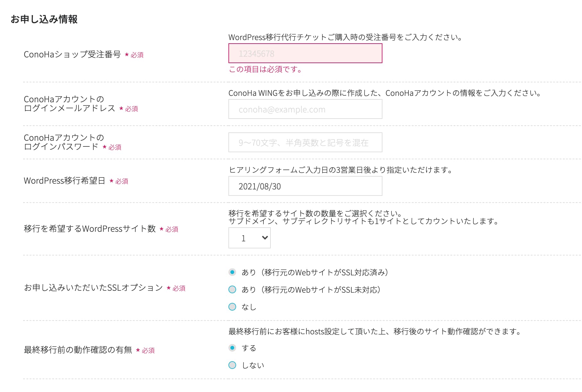The image size is (582, 392).
Task: Click the ログインメールアドレス label text
Action: [x=70, y=108]
